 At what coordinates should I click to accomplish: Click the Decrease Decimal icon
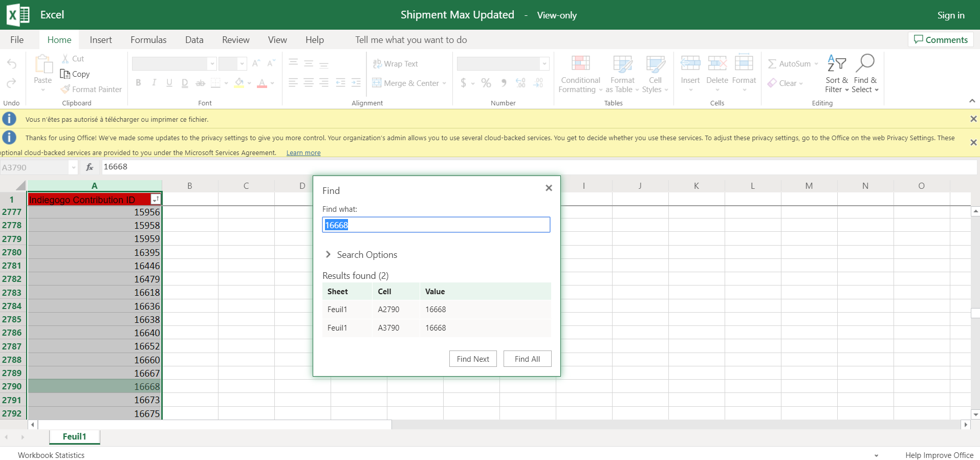538,83
